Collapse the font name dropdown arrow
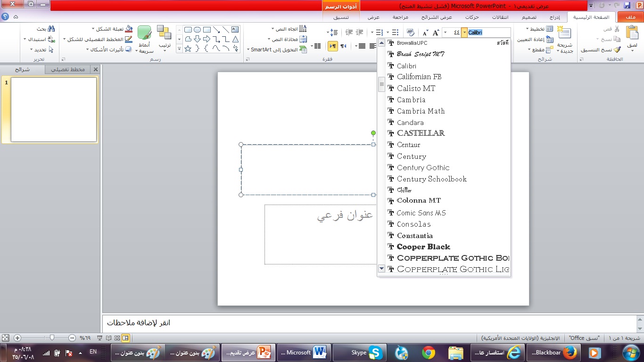The width and height of the screenshot is (644, 362). pos(464,33)
